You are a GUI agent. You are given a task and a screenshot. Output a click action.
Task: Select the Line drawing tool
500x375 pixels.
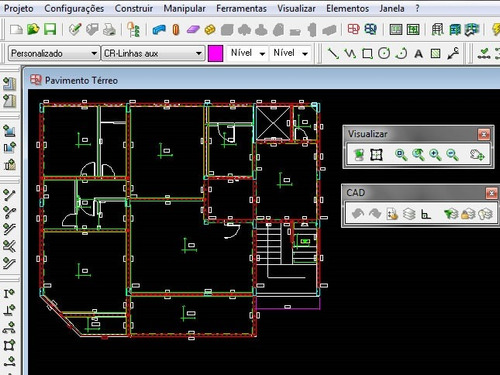pos(333,53)
